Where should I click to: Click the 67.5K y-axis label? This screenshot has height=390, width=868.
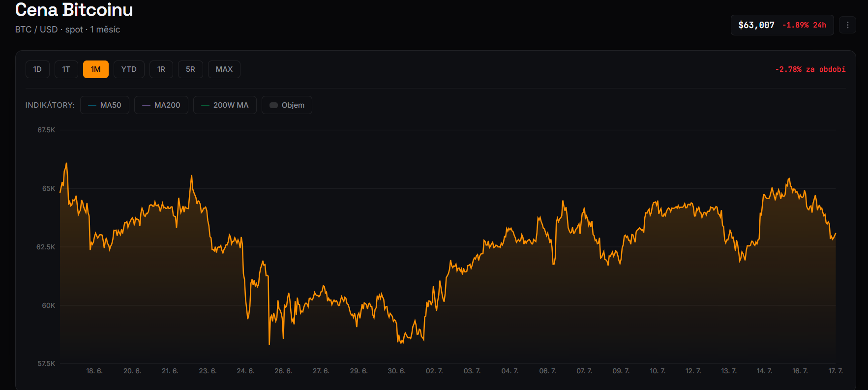[x=46, y=130]
